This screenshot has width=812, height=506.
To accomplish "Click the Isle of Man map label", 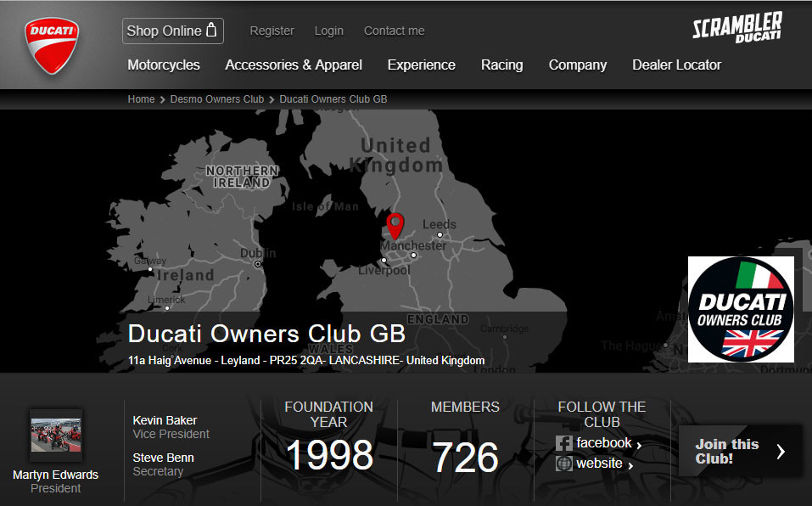I will (325, 206).
